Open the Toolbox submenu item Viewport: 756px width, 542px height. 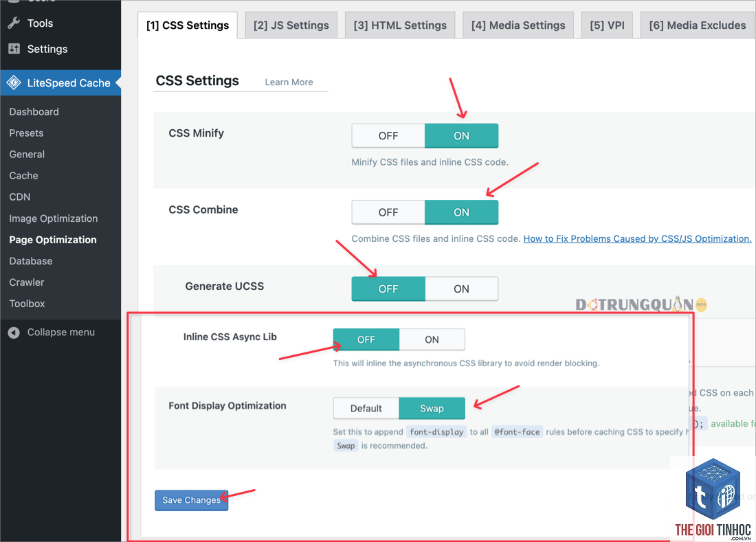pyautogui.click(x=27, y=304)
